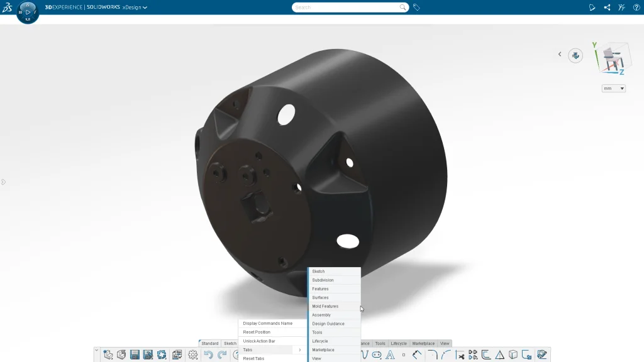
Task: Select the Slot sketch tool
Action: pos(376,354)
